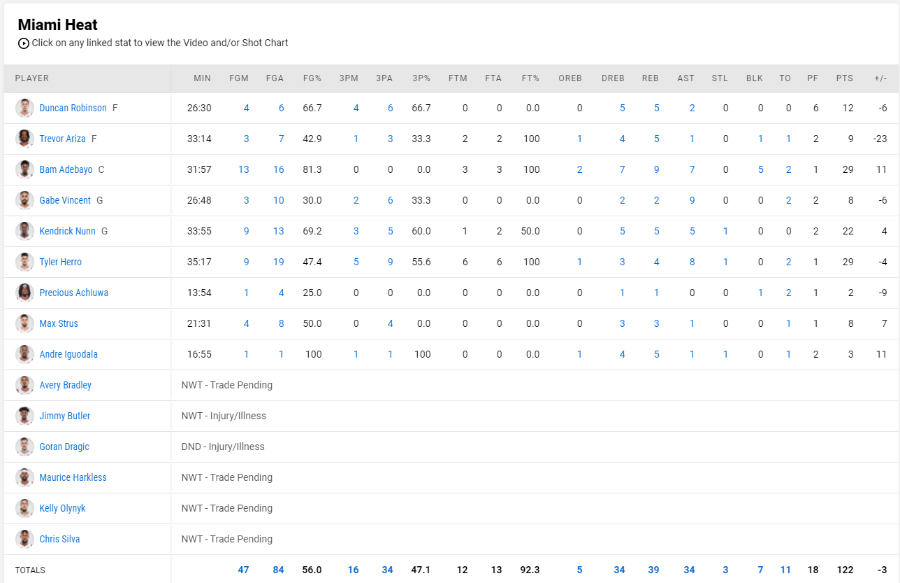
Task: Visit Goran Dragic's player page
Action: [64, 447]
